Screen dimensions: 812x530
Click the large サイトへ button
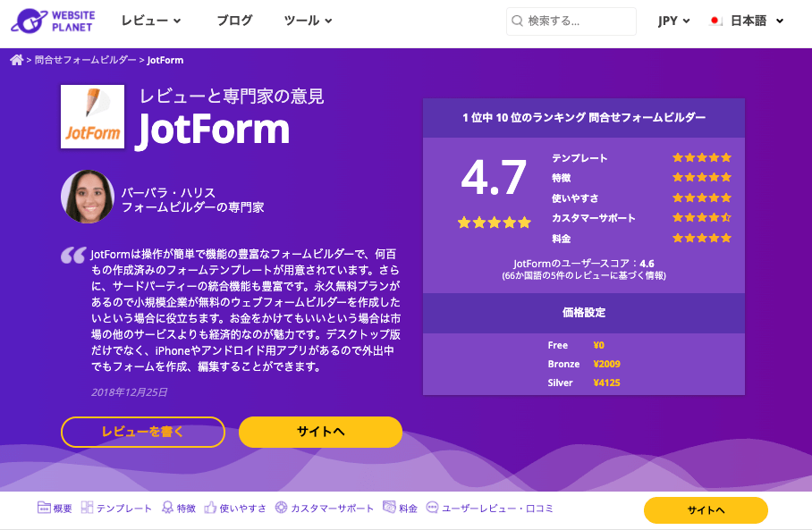[x=320, y=432]
